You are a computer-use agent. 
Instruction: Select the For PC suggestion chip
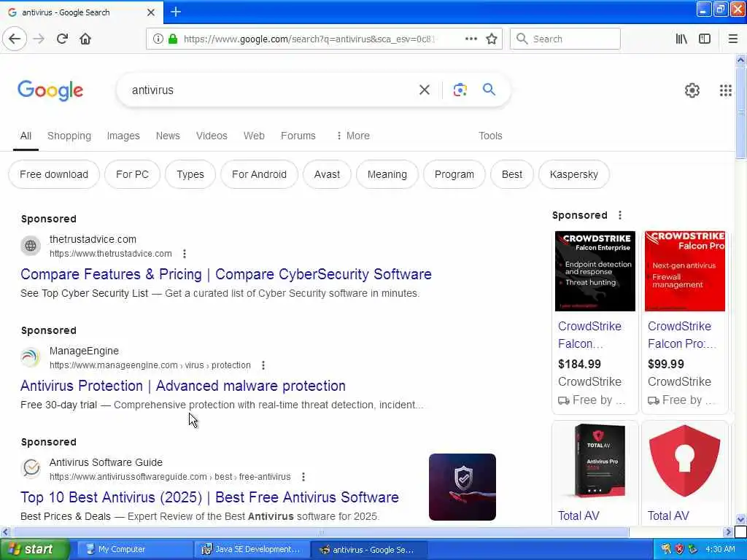tap(133, 174)
